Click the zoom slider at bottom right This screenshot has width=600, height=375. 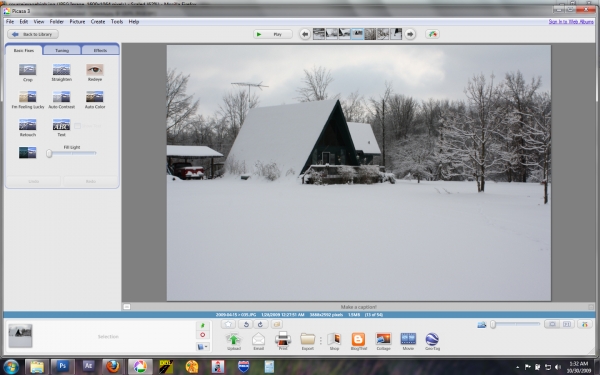(x=516, y=324)
